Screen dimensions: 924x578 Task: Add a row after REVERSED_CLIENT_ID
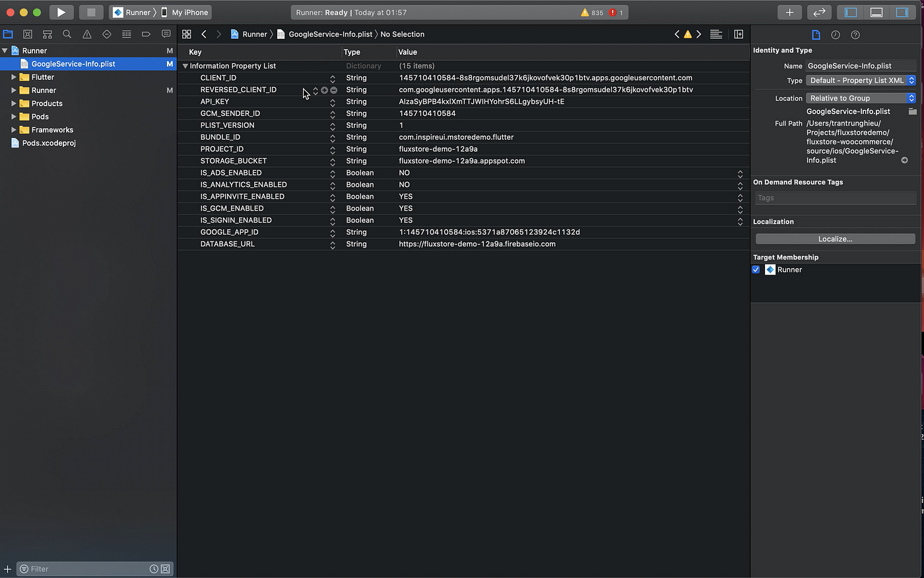[x=324, y=90]
